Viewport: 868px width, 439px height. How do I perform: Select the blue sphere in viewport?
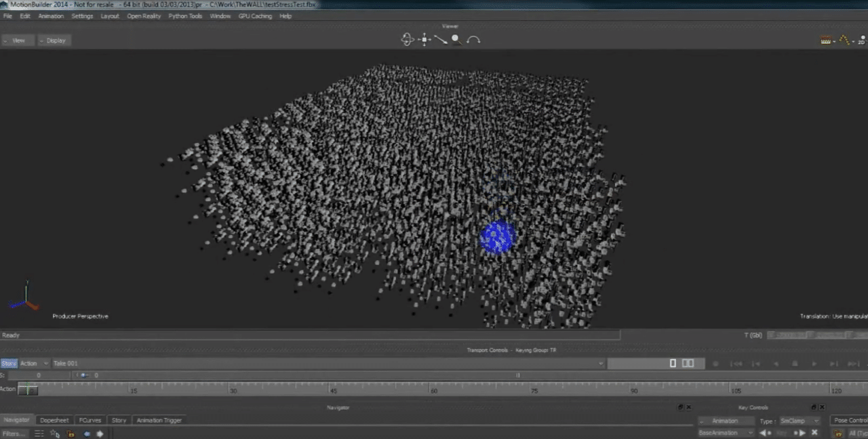click(x=498, y=238)
